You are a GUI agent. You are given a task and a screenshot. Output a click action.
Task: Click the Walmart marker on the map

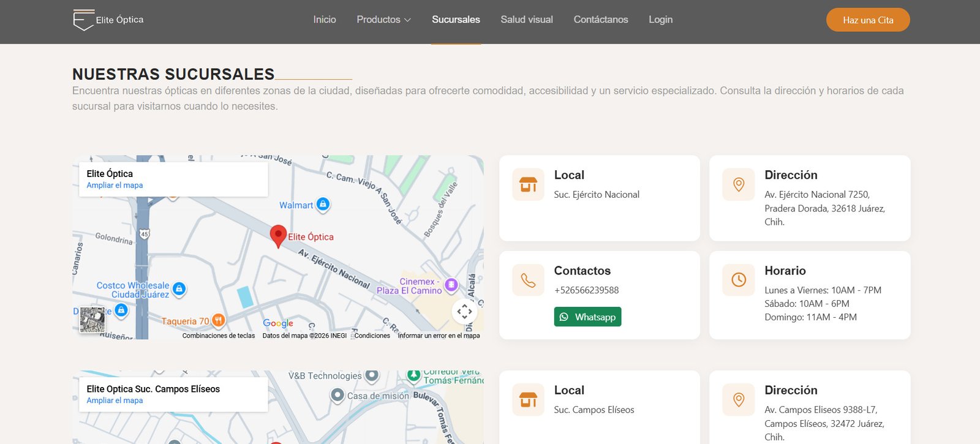pyautogui.click(x=323, y=205)
